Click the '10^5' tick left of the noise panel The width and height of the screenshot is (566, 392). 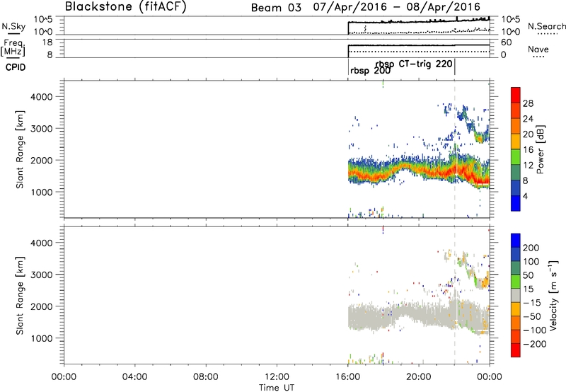pyautogui.click(x=43, y=19)
